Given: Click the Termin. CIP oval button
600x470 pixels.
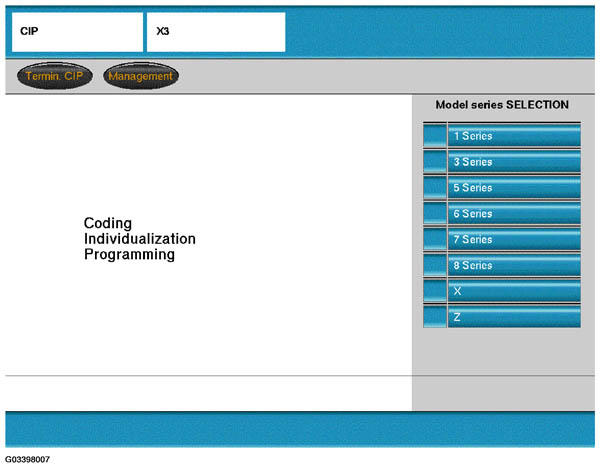Looking at the screenshot, I should point(55,76).
